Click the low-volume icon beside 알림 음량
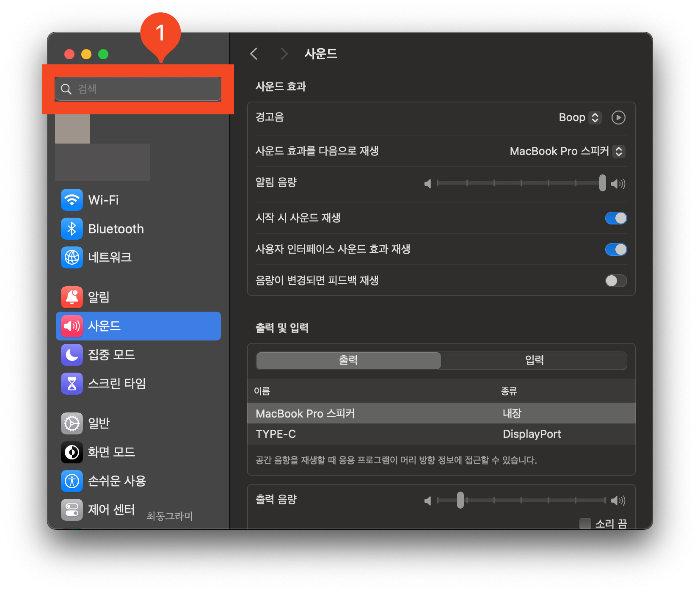700x592 pixels. [427, 183]
